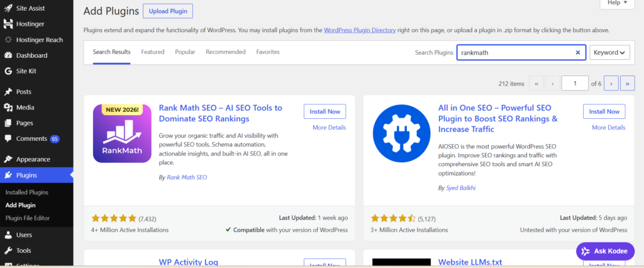Go to the previous results page
The width and height of the screenshot is (644, 268).
(x=553, y=84)
